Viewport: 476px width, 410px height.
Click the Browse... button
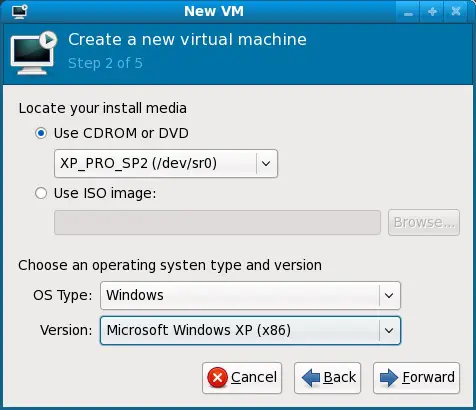coord(424,222)
